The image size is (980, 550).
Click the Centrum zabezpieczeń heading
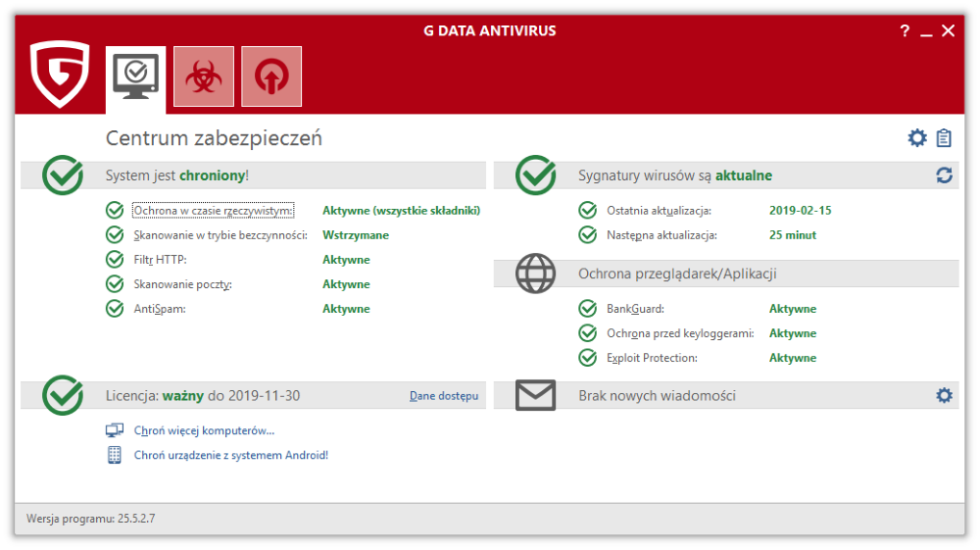pos(214,138)
